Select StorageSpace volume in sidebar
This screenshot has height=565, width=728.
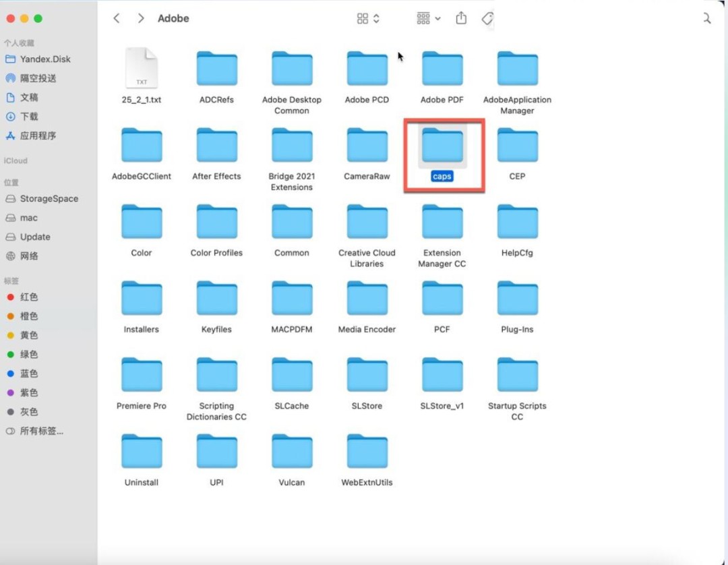tap(49, 199)
